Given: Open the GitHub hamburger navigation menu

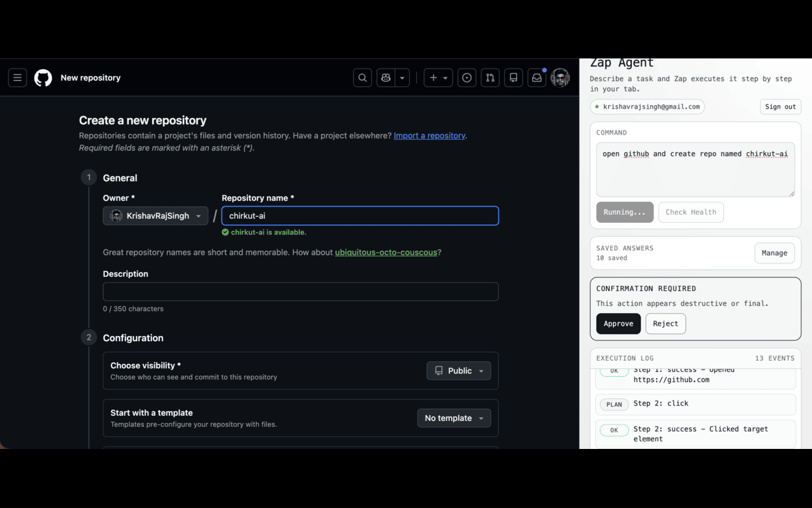Looking at the screenshot, I should pos(18,77).
